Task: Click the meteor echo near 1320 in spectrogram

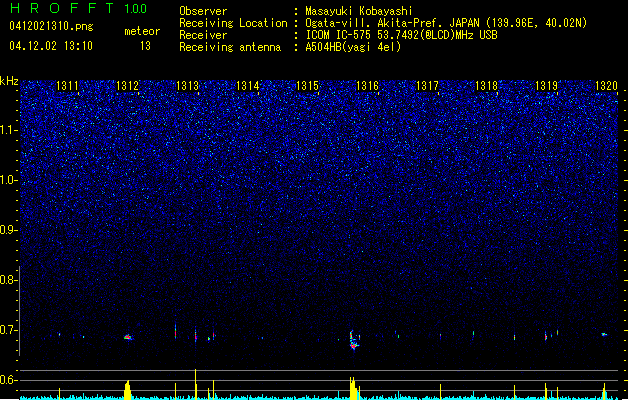Action: 604,334
